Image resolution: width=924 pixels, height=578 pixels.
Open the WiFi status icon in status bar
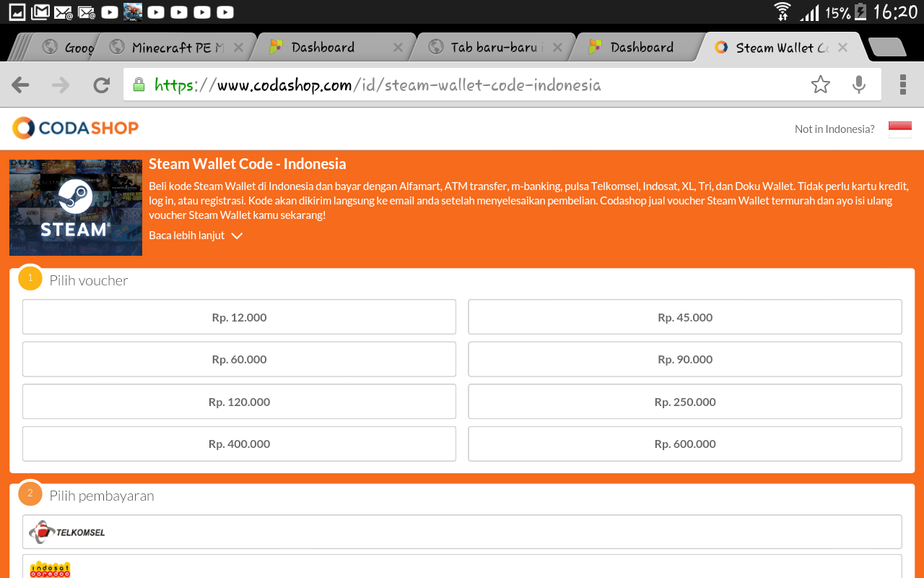click(782, 12)
